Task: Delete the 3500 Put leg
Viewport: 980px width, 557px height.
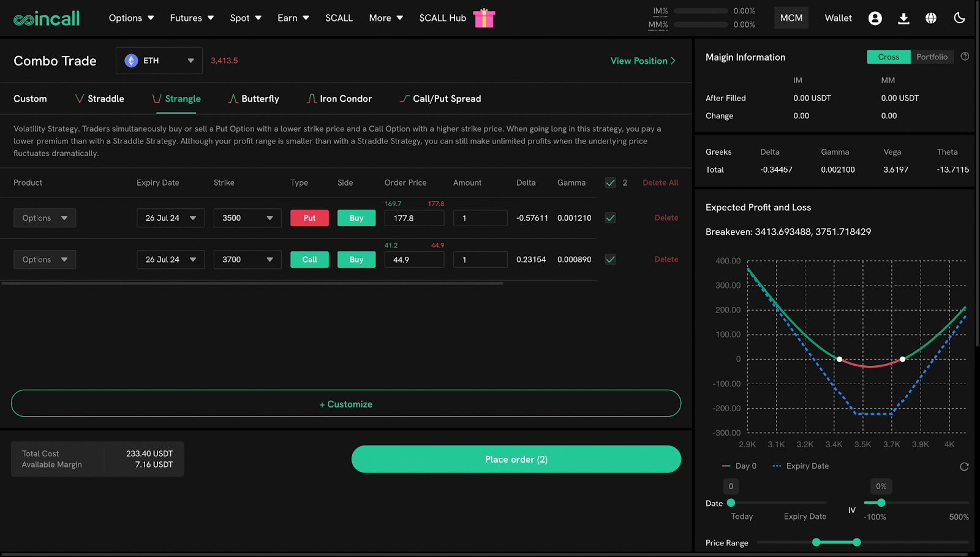Action: [x=666, y=218]
